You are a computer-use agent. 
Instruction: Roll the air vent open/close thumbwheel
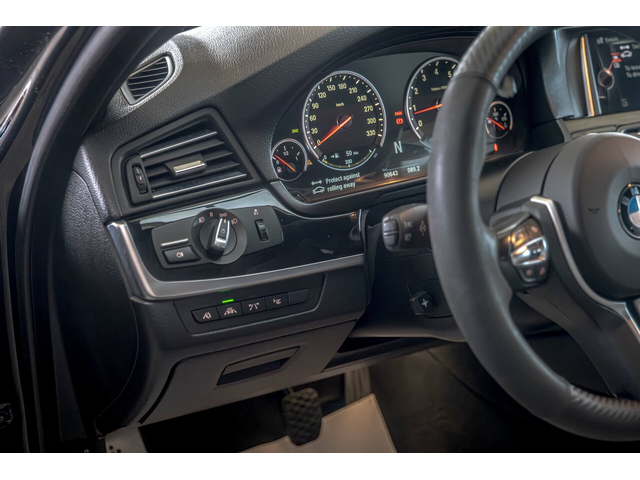[x=139, y=179]
